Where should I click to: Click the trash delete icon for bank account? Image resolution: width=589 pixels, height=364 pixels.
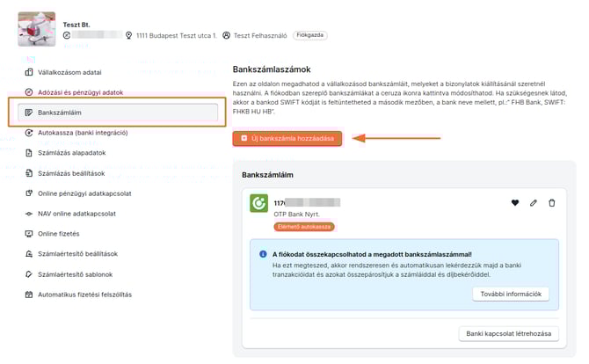(x=551, y=203)
